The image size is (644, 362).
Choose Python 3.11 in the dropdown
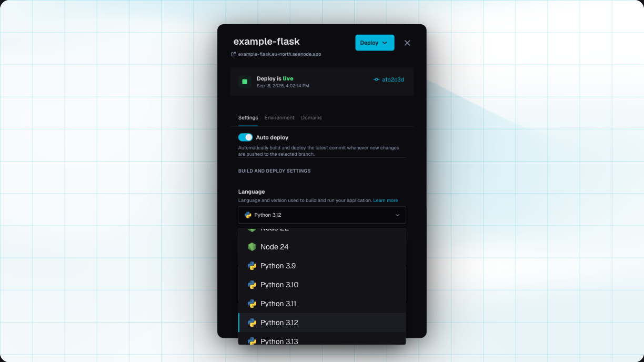pyautogui.click(x=322, y=304)
